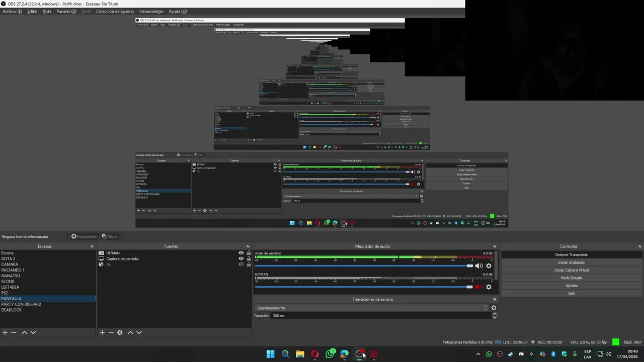Image resolution: width=644 pixels, height=362 pixels.
Task: Select the NANATSU scene
Action: (x=48, y=276)
